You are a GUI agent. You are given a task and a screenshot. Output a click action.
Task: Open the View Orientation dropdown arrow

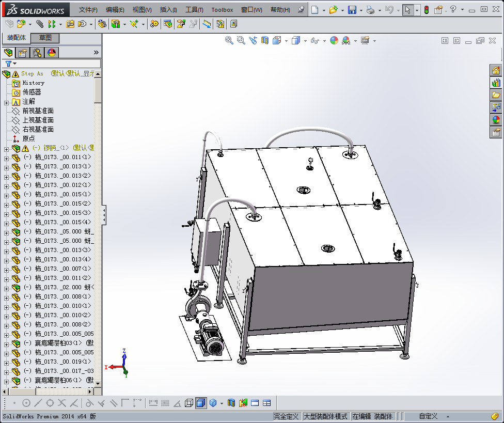pos(286,41)
